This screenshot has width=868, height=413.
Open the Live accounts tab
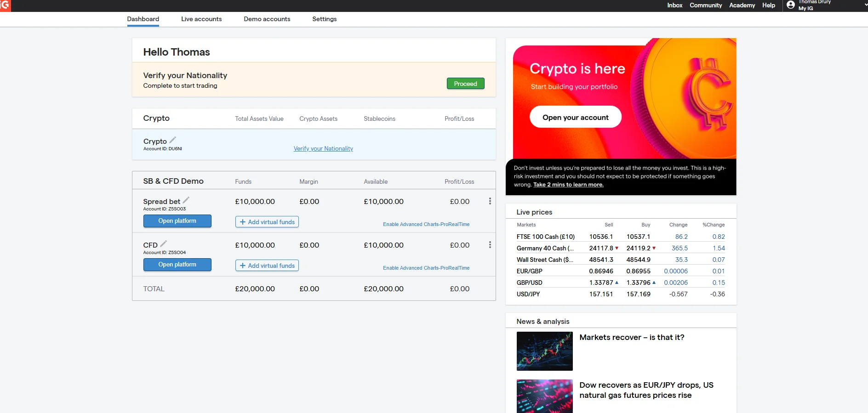point(201,19)
